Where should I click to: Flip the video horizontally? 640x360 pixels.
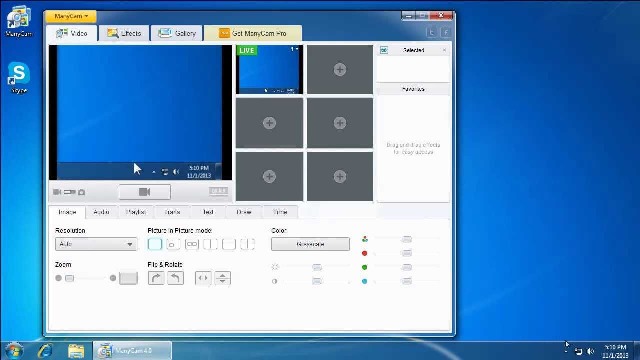pyautogui.click(x=203, y=278)
